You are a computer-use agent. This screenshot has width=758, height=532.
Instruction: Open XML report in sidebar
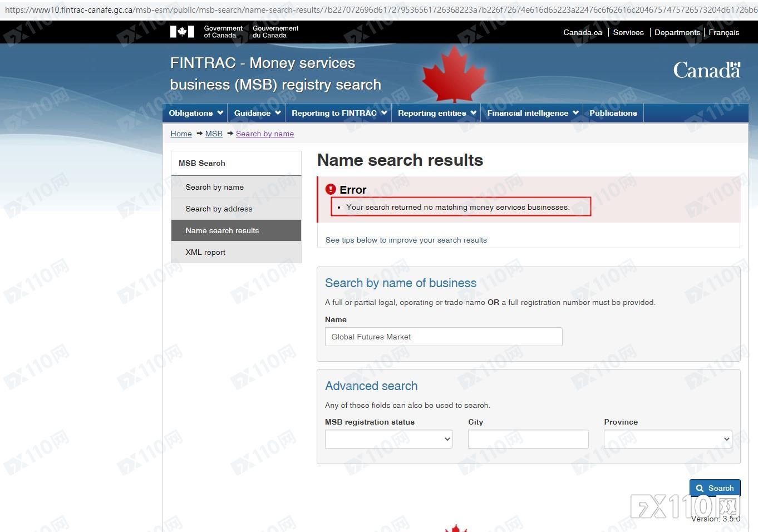236,252
